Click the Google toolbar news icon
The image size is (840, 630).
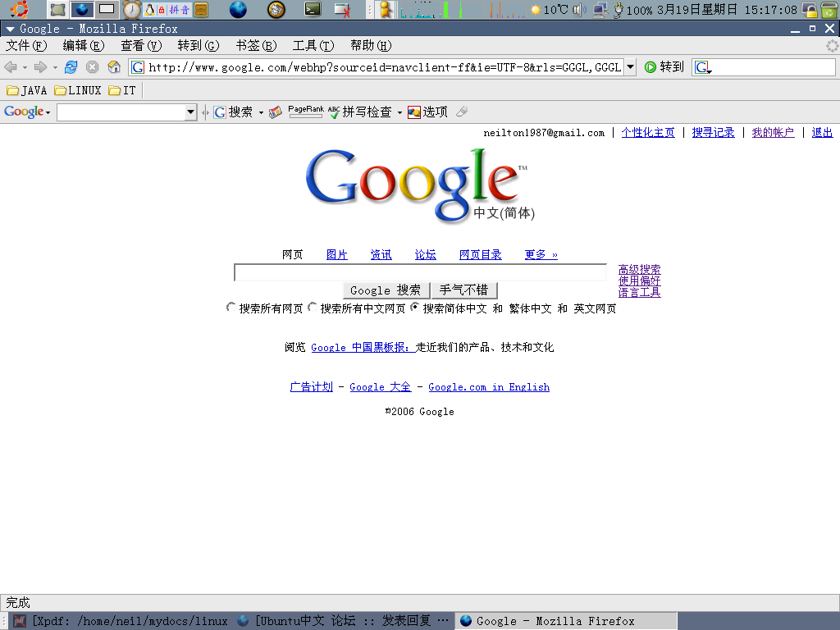276,112
